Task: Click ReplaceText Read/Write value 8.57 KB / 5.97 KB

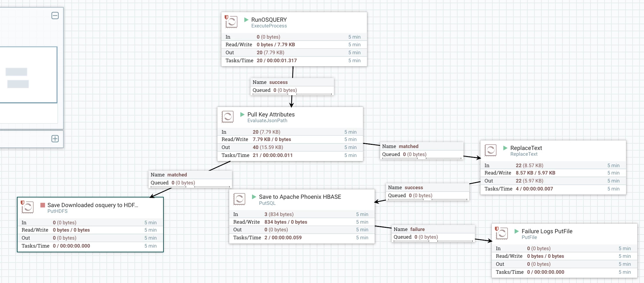Action: (536, 173)
